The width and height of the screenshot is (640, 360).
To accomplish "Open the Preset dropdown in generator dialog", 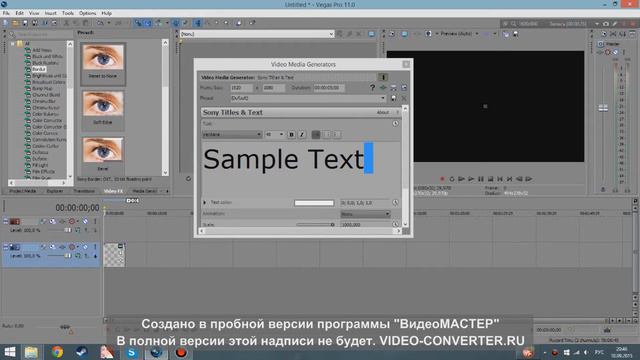I will (308, 98).
